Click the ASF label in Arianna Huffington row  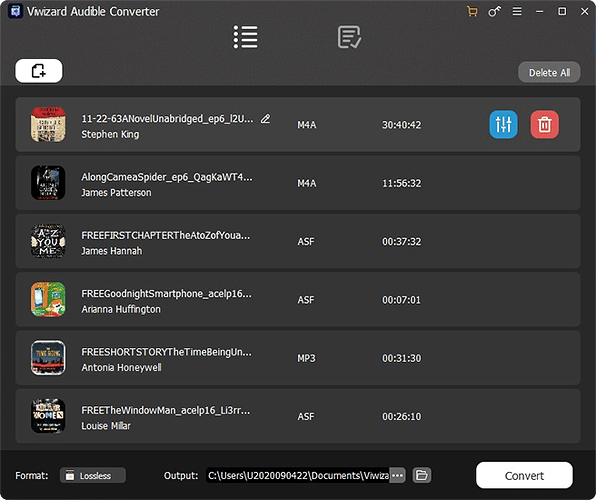click(306, 300)
